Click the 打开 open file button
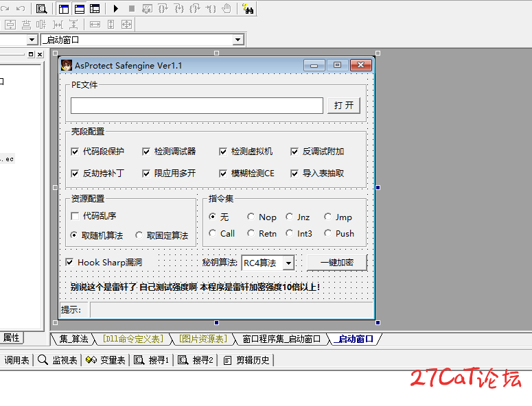 pyautogui.click(x=344, y=106)
